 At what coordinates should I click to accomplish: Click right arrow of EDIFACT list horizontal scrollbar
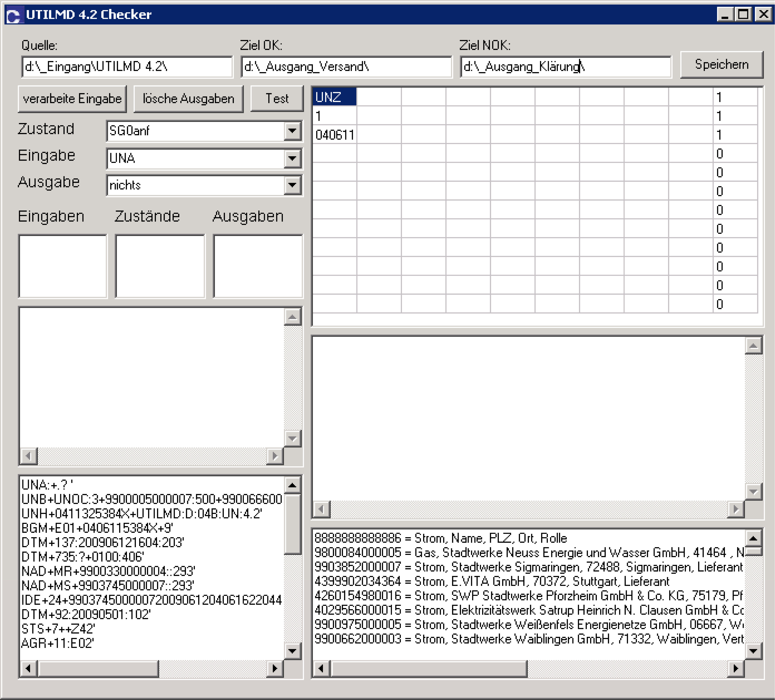[x=275, y=668]
